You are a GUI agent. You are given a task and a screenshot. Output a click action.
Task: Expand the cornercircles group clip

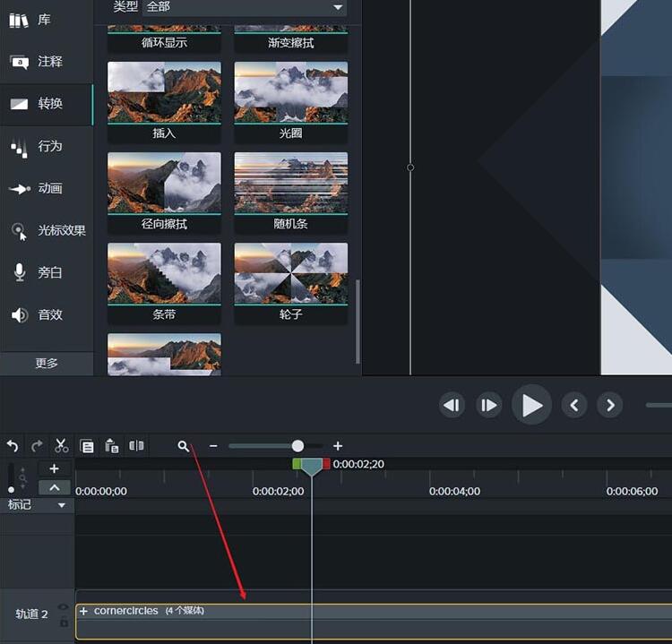(x=83, y=611)
